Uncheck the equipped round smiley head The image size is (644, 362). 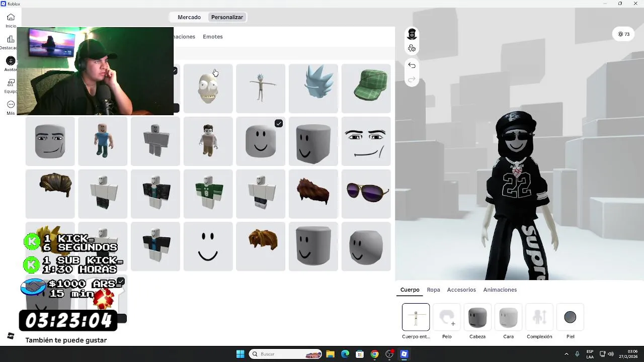pos(261,141)
